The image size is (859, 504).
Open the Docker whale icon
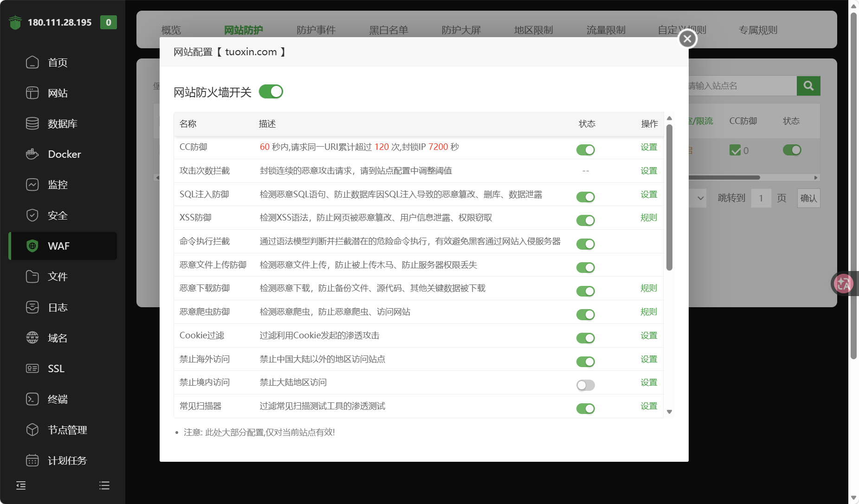click(32, 154)
